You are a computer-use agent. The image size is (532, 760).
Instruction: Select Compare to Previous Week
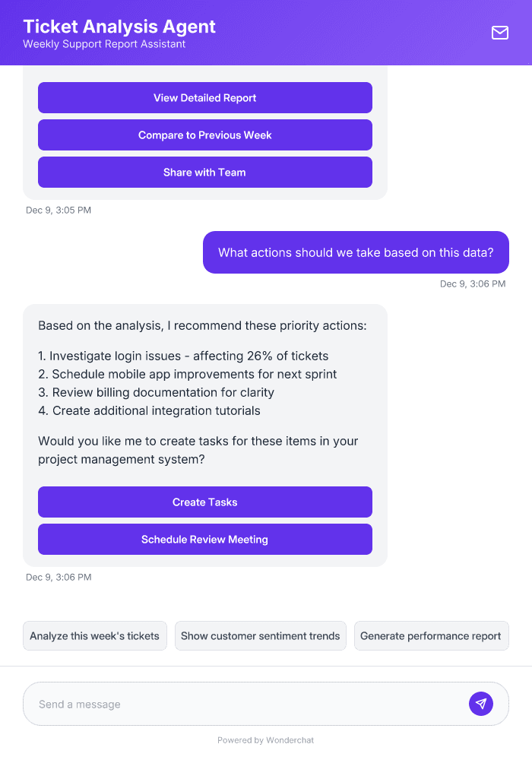204,135
